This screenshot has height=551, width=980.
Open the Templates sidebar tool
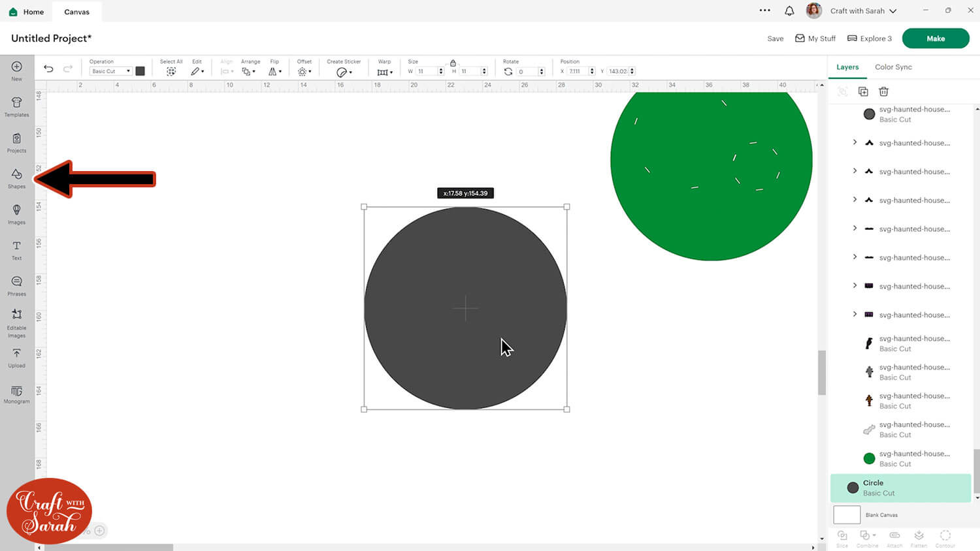pyautogui.click(x=17, y=106)
